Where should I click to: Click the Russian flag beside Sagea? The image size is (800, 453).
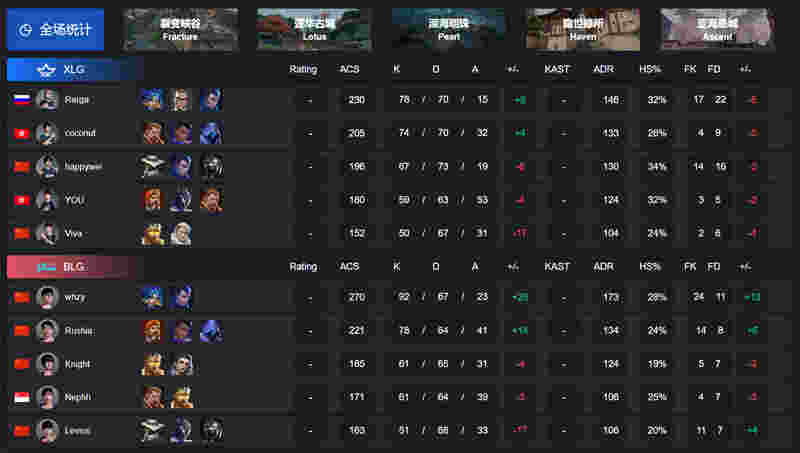click(22, 99)
